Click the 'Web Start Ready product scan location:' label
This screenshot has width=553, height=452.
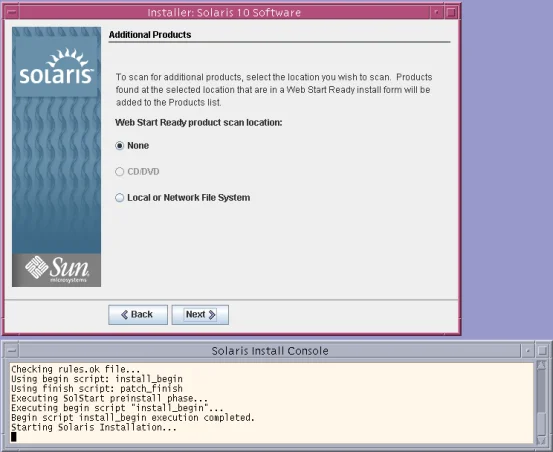click(199, 122)
